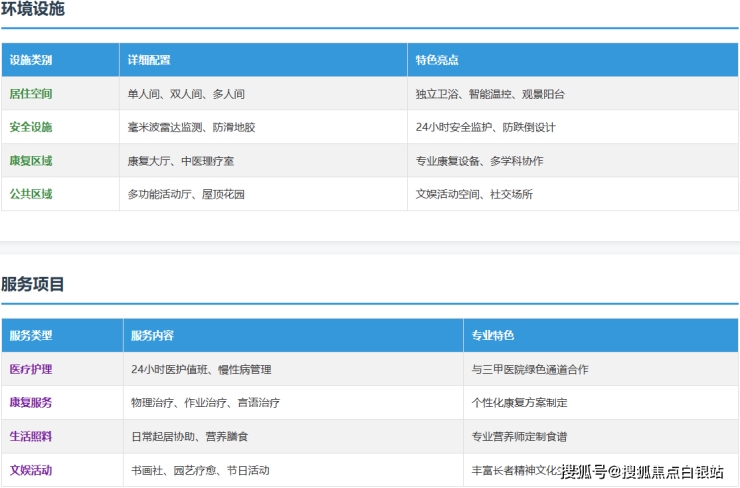Select the 安全设施 green row label
The width and height of the screenshot is (740, 488).
pos(31,127)
